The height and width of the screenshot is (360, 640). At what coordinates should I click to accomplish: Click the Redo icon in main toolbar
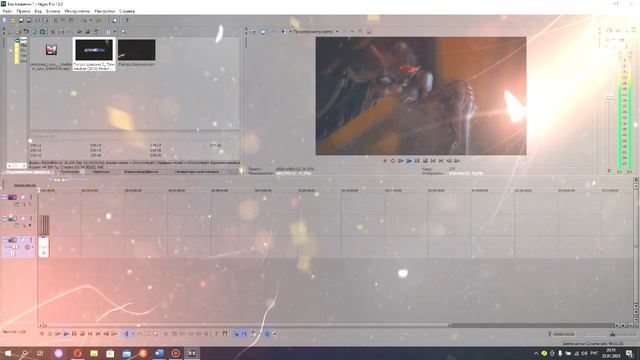pos(98,20)
